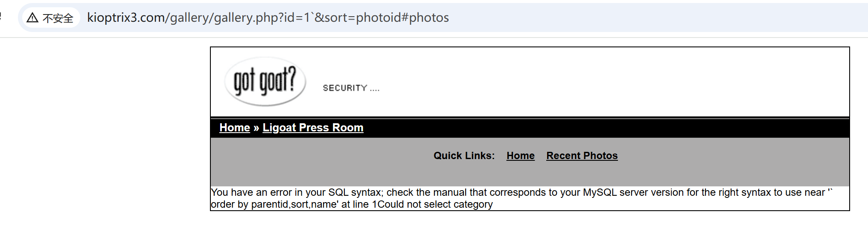Click the not-secure warning triangle icon
Image resolution: width=868 pixels, height=232 pixels.
[32, 18]
